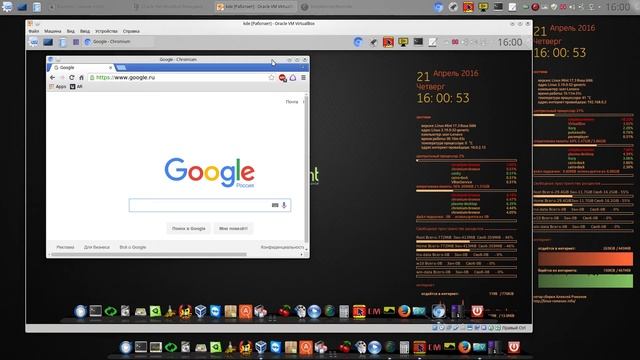Image resolution: width=640 pixels, height=360 pixels.
Task: Click the red power icon in host dock
Action: coord(513,347)
